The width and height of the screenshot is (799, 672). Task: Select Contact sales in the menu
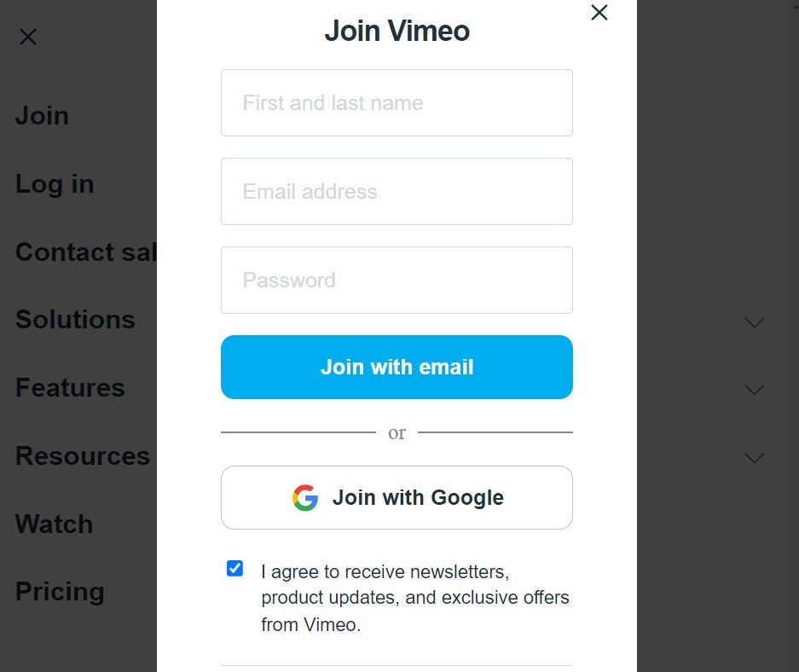[x=86, y=252]
